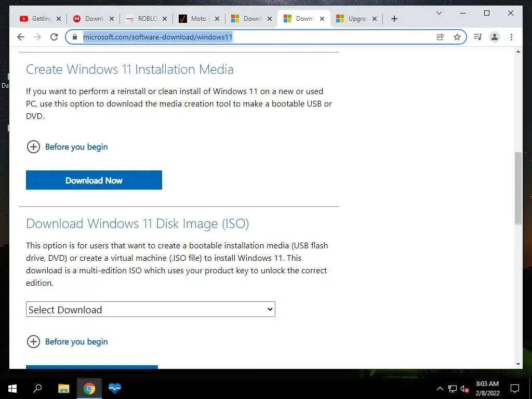Click the blue Download Now button
The height and width of the screenshot is (399, 532).
[94, 180]
